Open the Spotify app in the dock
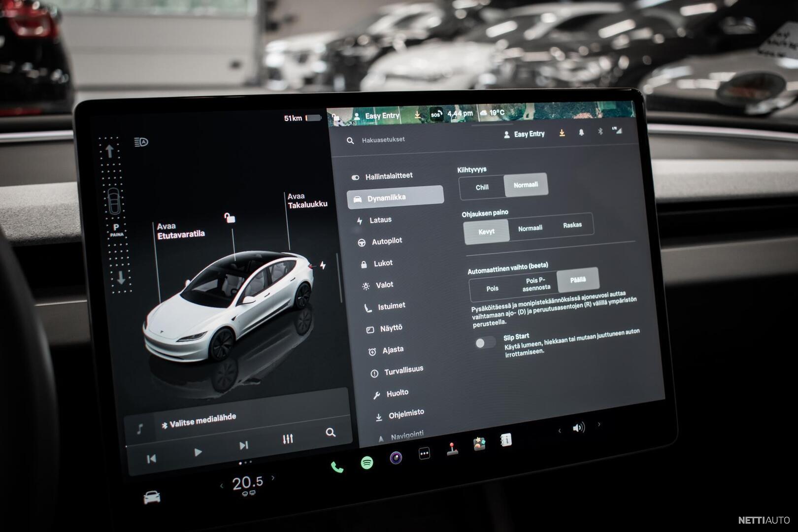 pos(366,463)
